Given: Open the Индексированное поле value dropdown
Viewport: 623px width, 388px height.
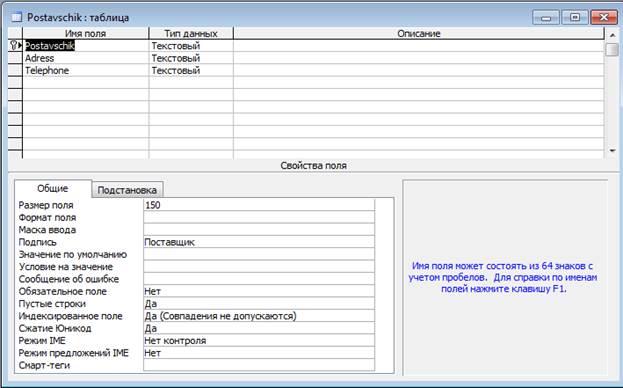Looking at the screenshot, I should tap(259, 316).
